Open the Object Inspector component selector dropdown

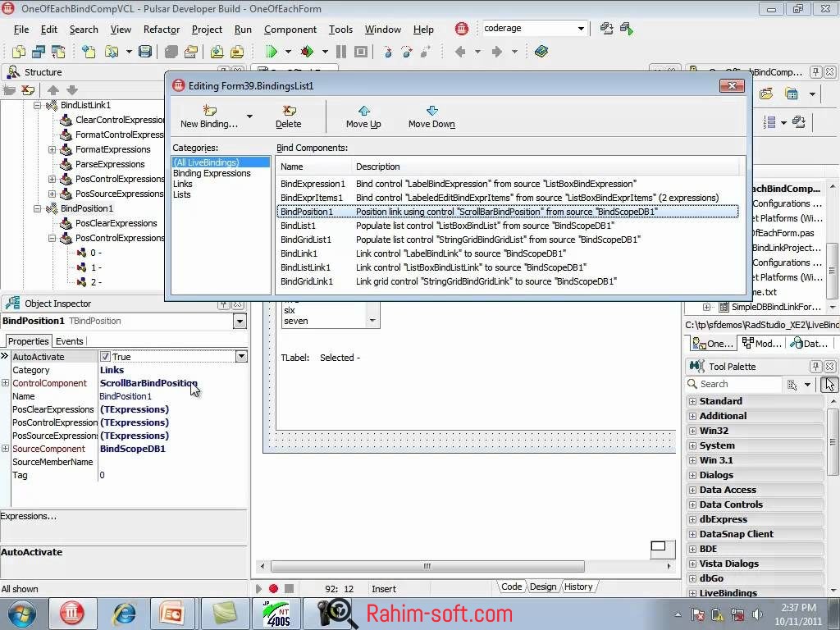click(240, 321)
